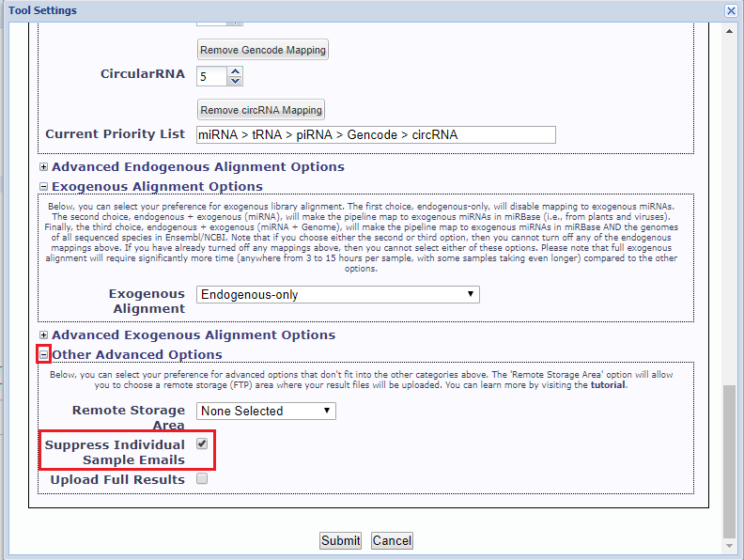
Task: Expand Advanced Endogenous Alignment Options section
Action: [x=43, y=167]
